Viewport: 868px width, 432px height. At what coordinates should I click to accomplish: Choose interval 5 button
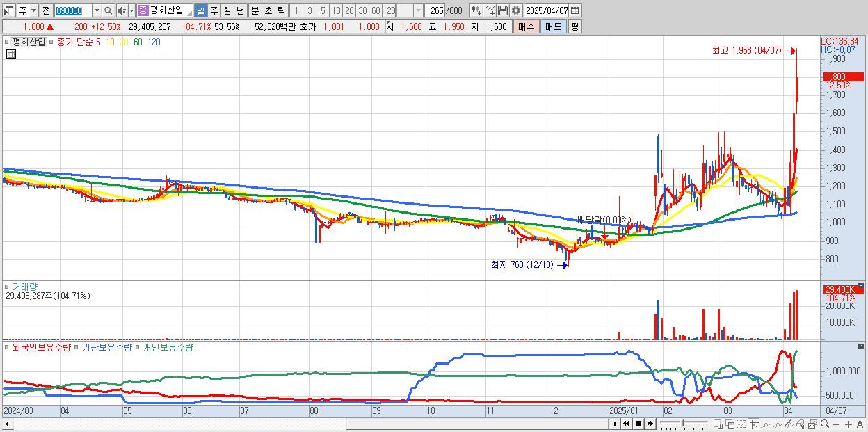(x=323, y=10)
